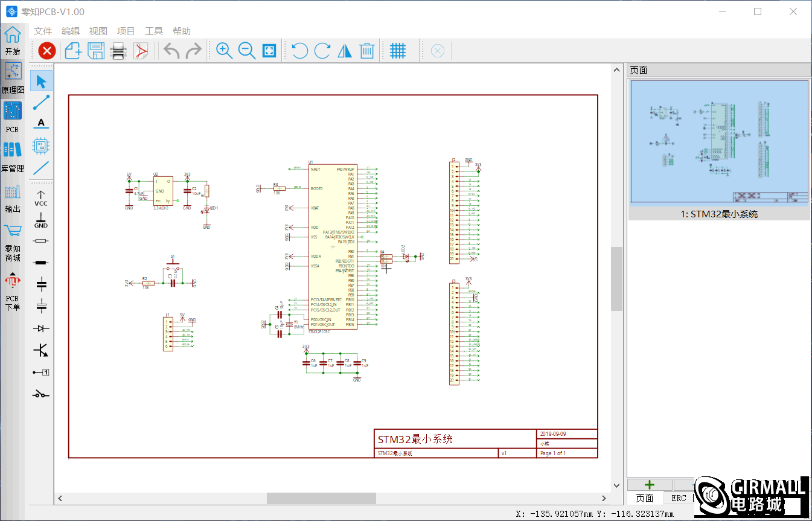
Task: Open the 文件 menu
Action: tap(43, 31)
